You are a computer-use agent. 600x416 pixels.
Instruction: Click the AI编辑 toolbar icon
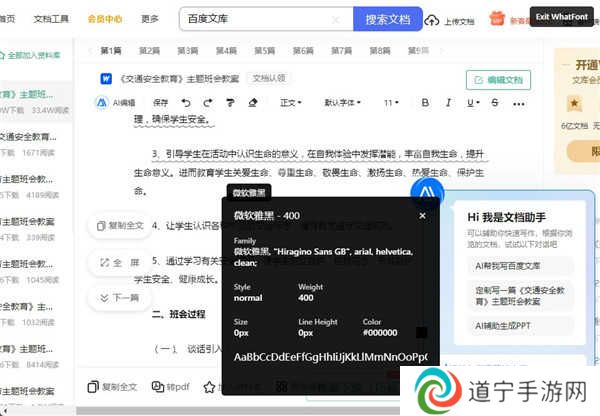pyautogui.click(x=101, y=103)
